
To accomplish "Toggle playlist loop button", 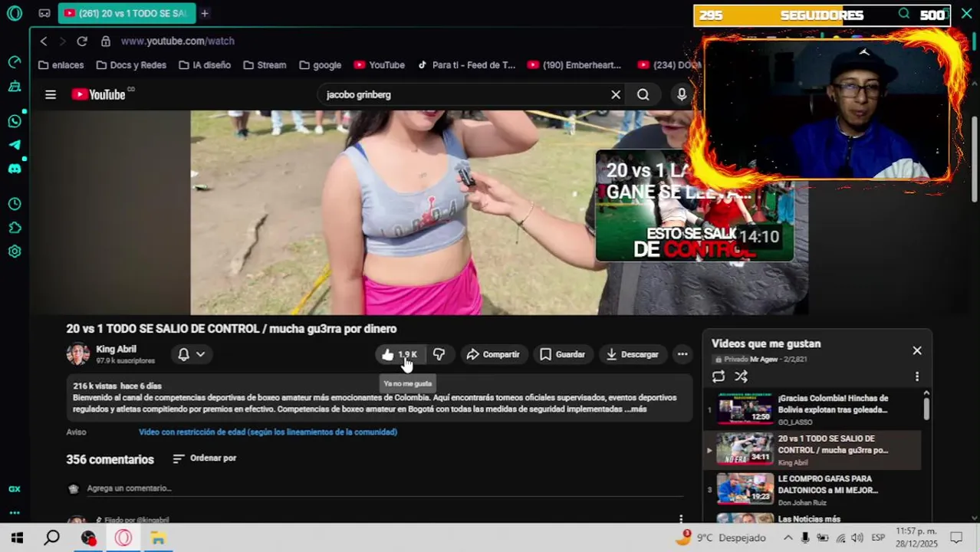I will (x=719, y=376).
